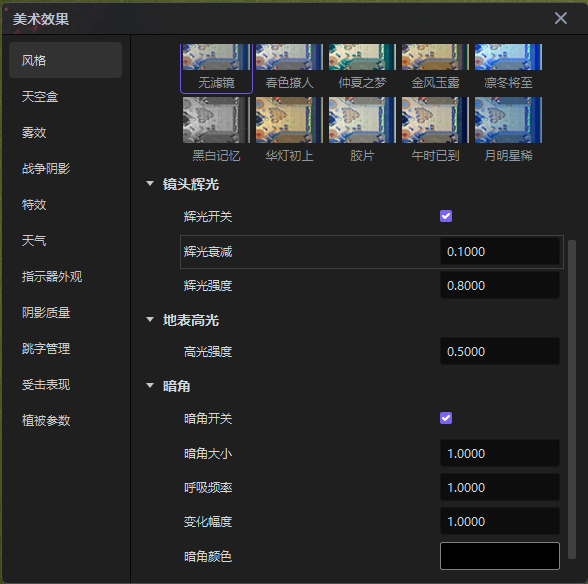Apply the 黑白记忆 grayscale filter
Image resolution: width=588 pixels, height=584 pixels.
click(216, 129)
